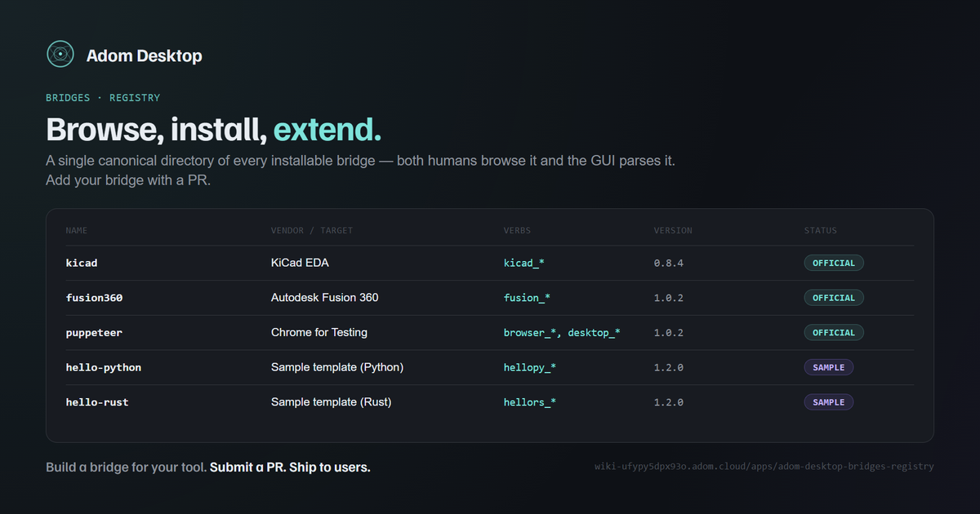Open the adom.cloud registry URL text

click(x=764, y=467)
